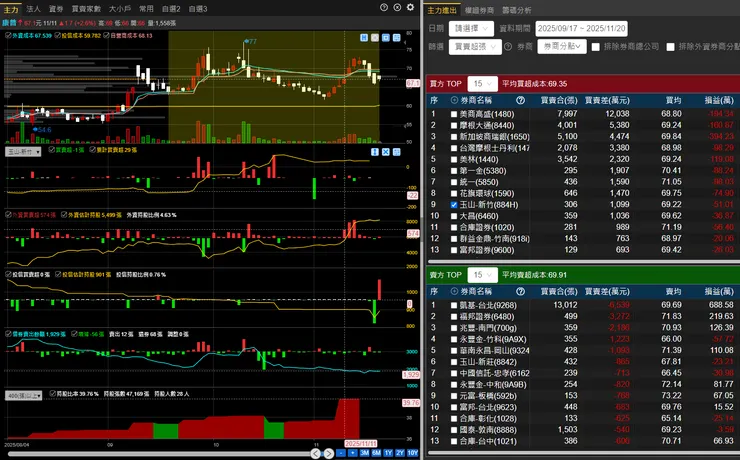Click the scrollbar under the 買方 TOP table
The image size is (740, 460).
[583, 261]
